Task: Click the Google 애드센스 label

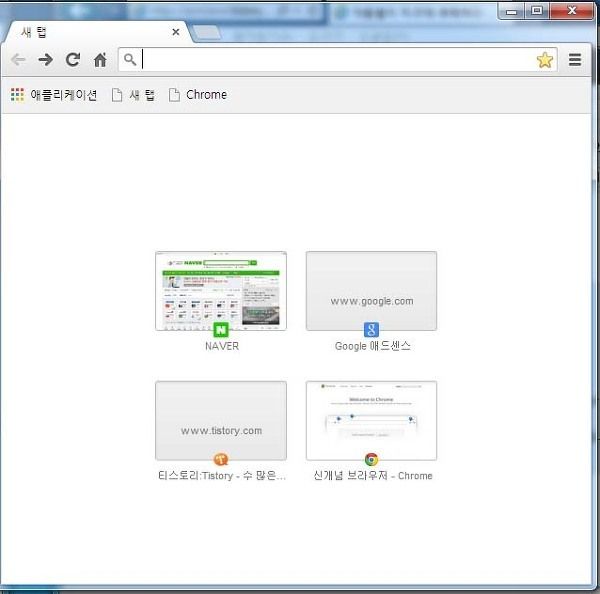Action: click(x=373, y=346)
